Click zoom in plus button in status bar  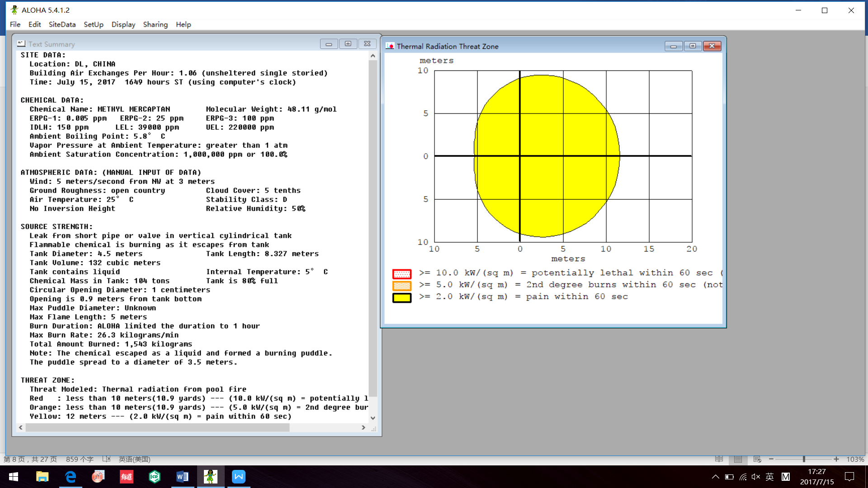pyautogui.click(x=836, y=459)
